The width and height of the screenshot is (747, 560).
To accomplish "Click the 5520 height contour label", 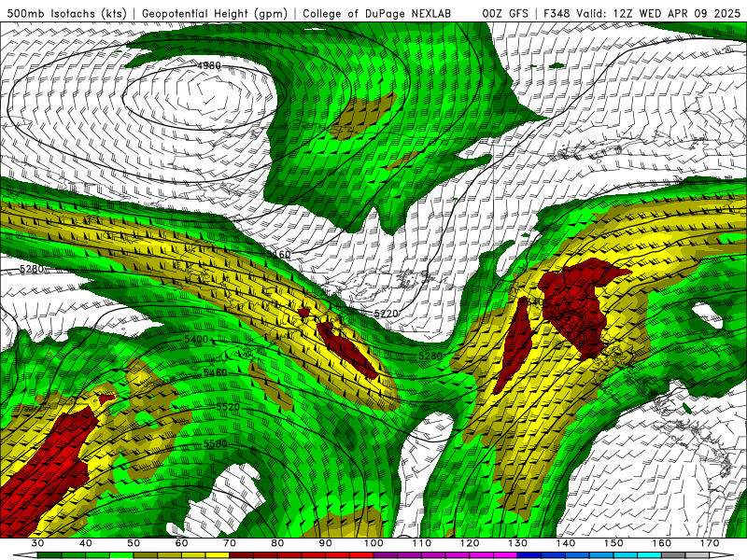I will point(228,408).
